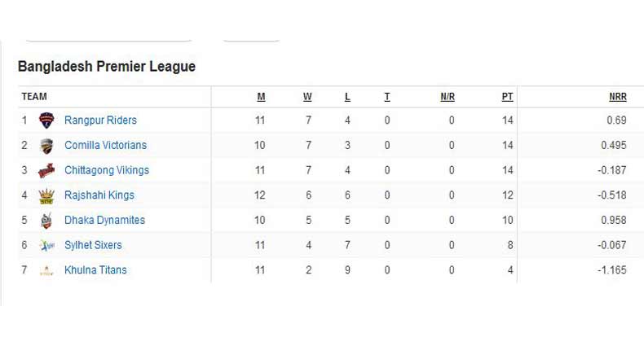
Task: Open the Rajshahi Kings team link
Action: 99,195
